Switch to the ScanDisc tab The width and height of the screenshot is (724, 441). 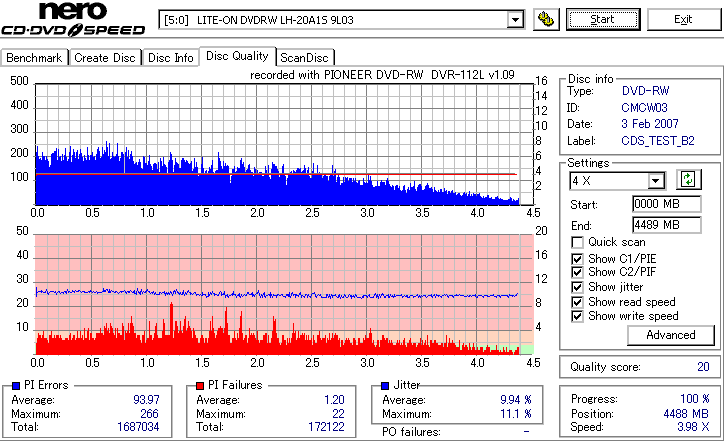[304, 58]
